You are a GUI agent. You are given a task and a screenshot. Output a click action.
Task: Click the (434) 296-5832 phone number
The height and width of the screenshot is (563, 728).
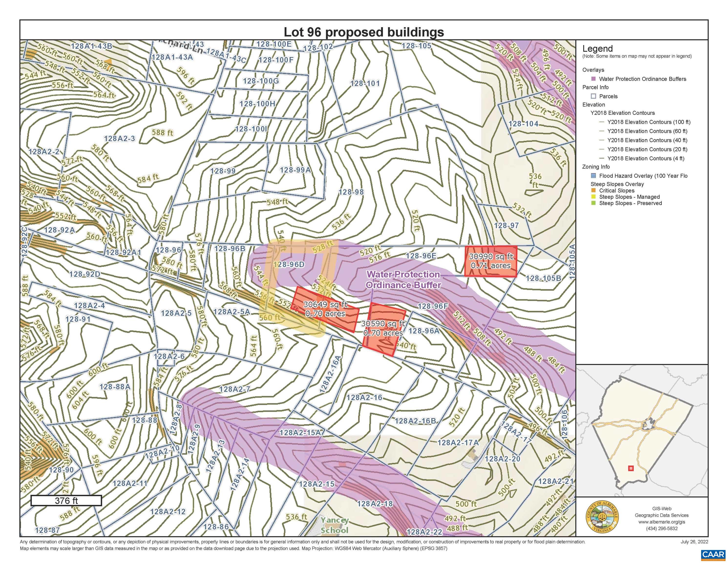point(662,529)
